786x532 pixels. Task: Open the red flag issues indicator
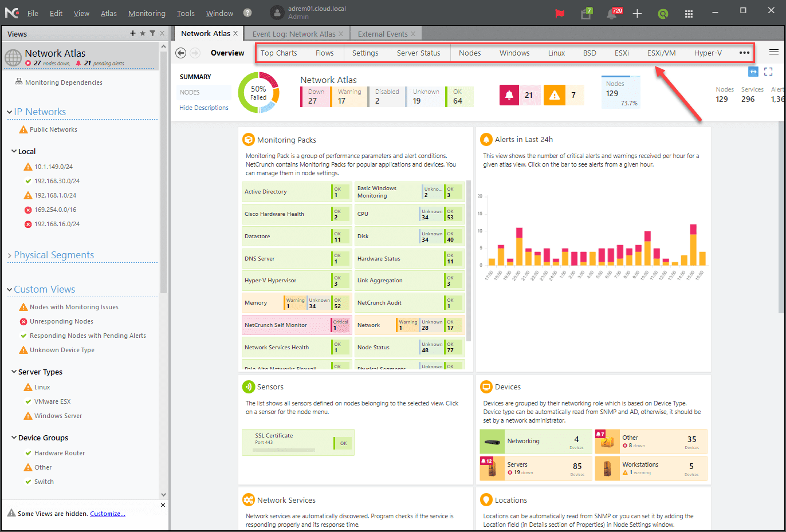[x=560, y=13]
